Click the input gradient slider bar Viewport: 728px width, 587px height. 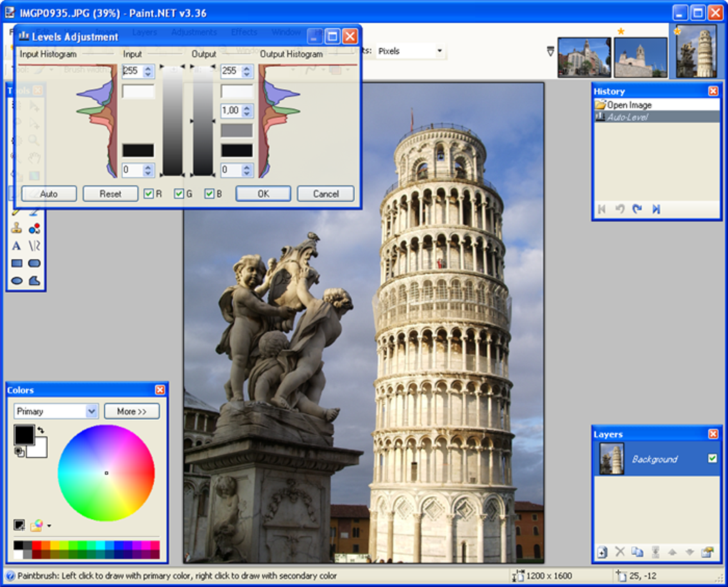pyautogui.click(x=173, y=121)
